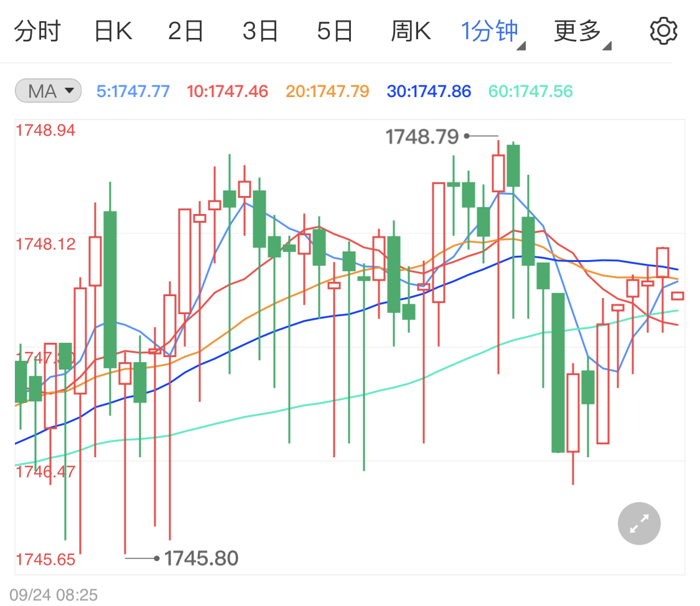Toggle the MA5 blue line legend
The image size is (700, 606).
click(x=133, y=90)
